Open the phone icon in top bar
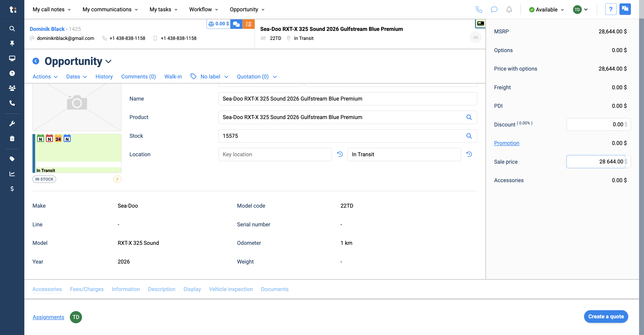 pyautogui.click(x=479, y=9)
